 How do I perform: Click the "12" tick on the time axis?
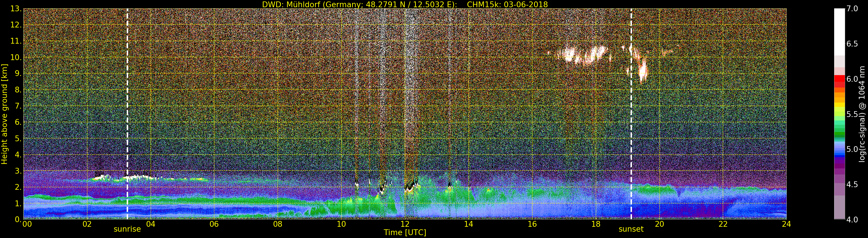pos(405,224)
